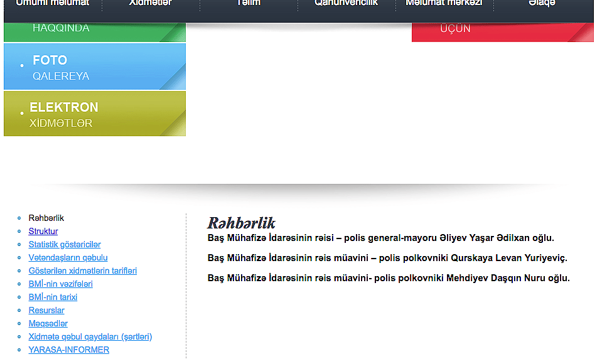Open the Struktur sidebar link
The width and height of the screenshot is (607, 364).
(x=43, y=232)
